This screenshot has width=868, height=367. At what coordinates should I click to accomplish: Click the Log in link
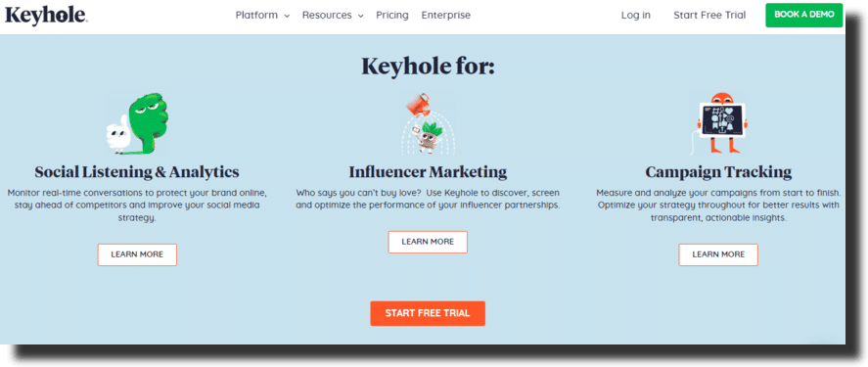click(x=635, y=15)
